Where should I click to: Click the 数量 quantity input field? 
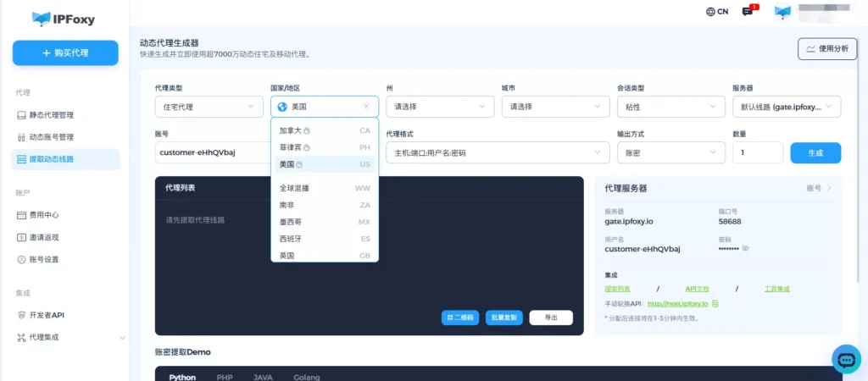[x=757, y=152]
